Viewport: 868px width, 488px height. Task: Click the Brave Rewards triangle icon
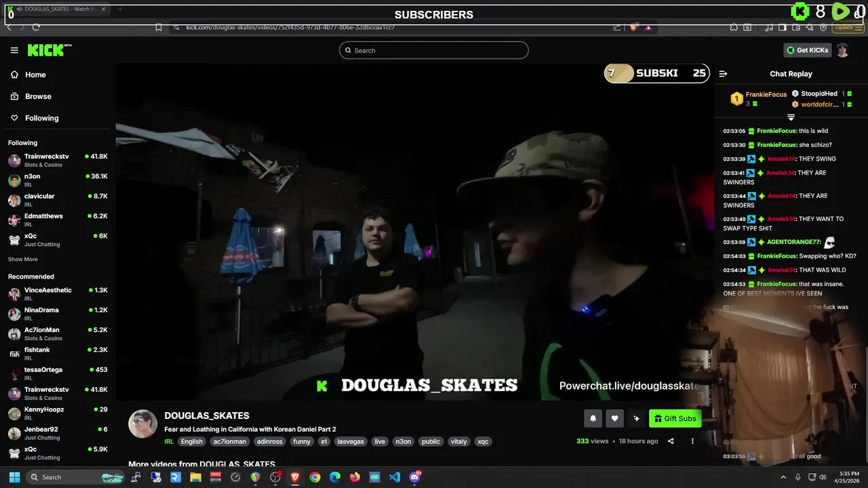648,27
